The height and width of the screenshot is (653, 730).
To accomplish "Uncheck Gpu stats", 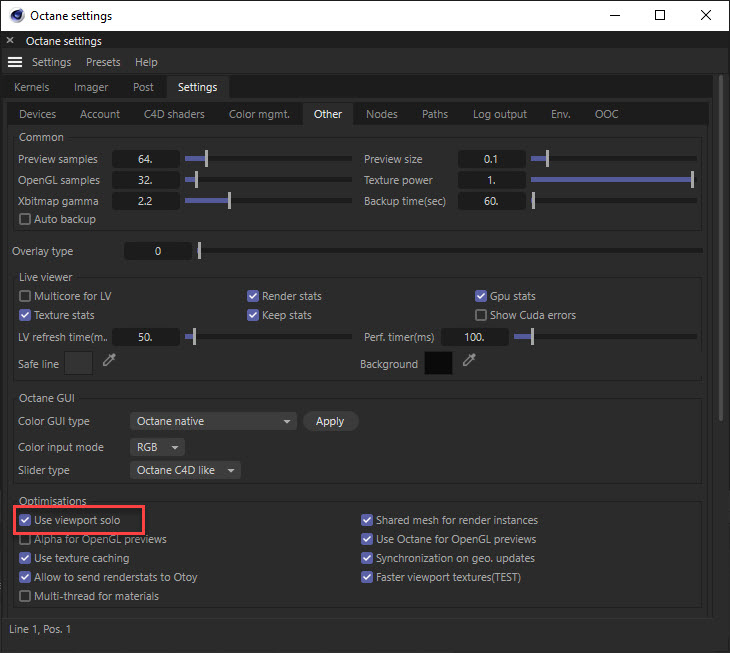I will pos(481,296).
